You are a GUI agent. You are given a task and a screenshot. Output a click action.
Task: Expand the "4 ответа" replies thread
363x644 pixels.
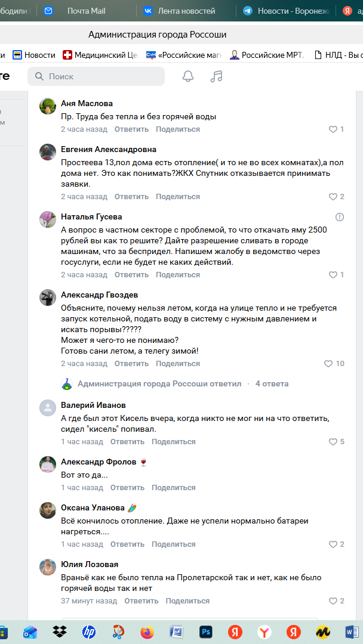[x=272, y=384]
